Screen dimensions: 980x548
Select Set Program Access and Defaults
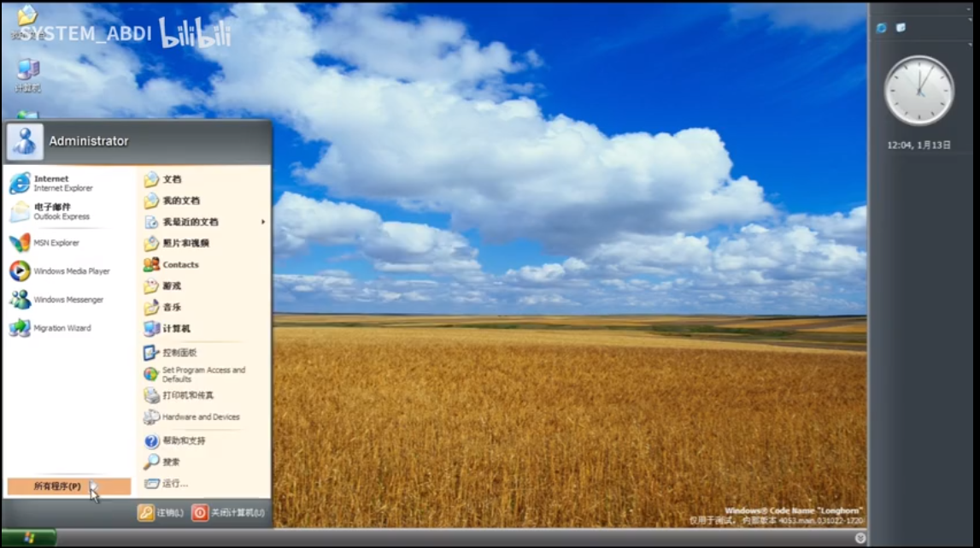202,374
